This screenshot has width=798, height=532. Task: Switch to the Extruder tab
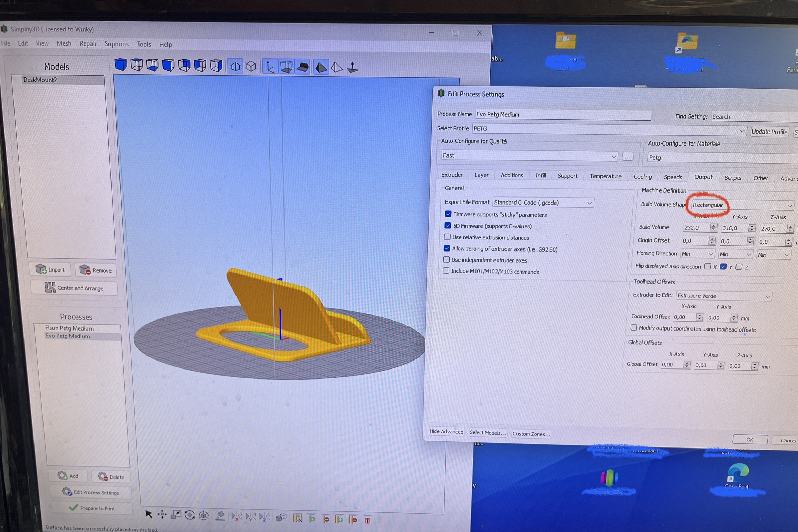point(452,175)
